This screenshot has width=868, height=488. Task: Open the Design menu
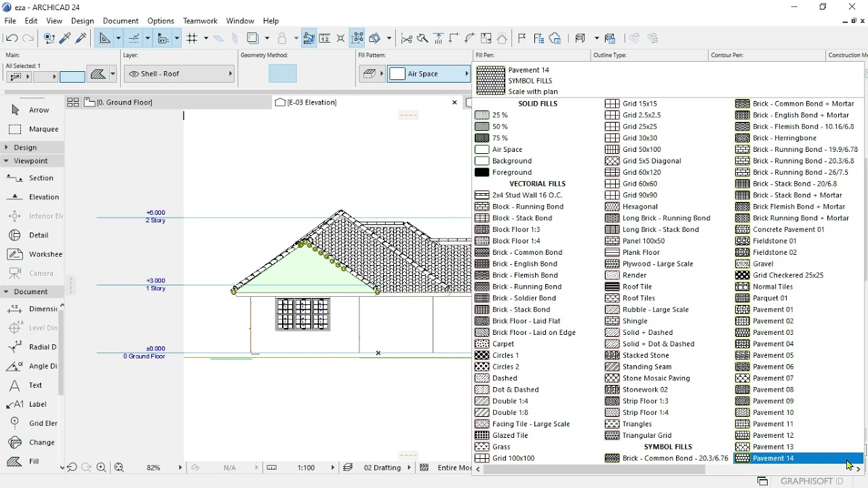[82, 21]
